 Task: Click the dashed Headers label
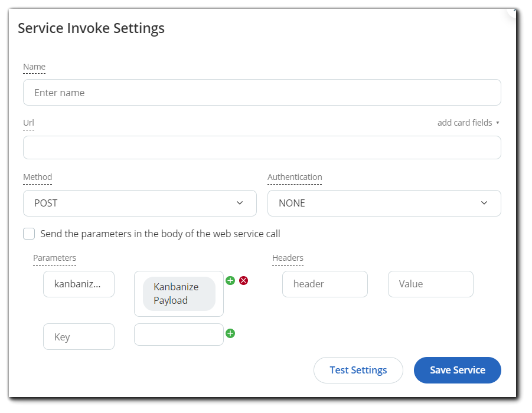tap(287, 258)
